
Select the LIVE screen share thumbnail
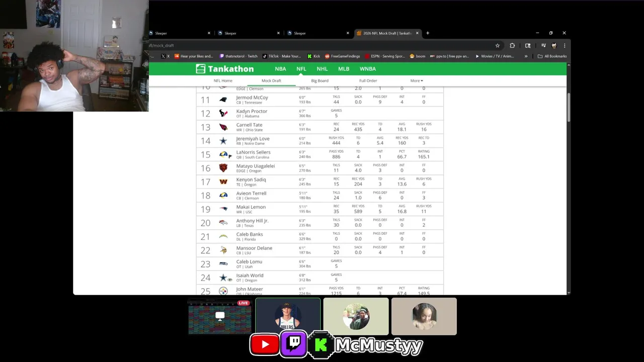[219, 316]
